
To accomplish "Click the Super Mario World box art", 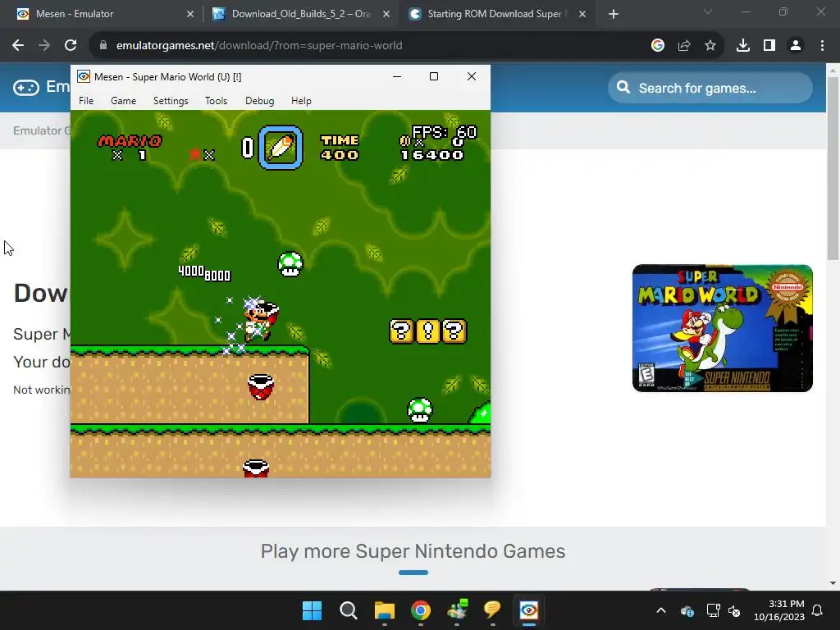I will pyautogui.click(x=722, y=328).
